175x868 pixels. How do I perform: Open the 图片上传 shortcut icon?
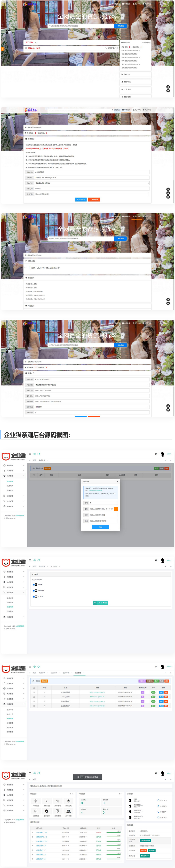(47, 811)
